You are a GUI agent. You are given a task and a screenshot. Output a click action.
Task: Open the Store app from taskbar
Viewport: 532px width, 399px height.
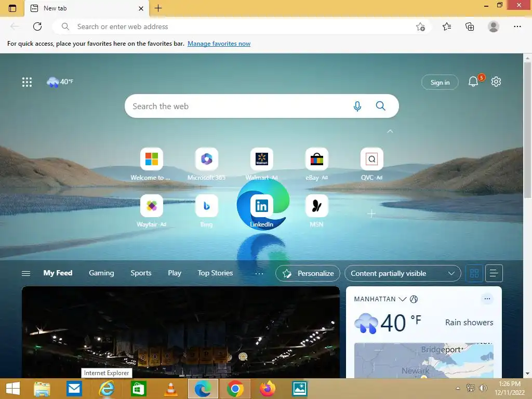pos(138,389)
